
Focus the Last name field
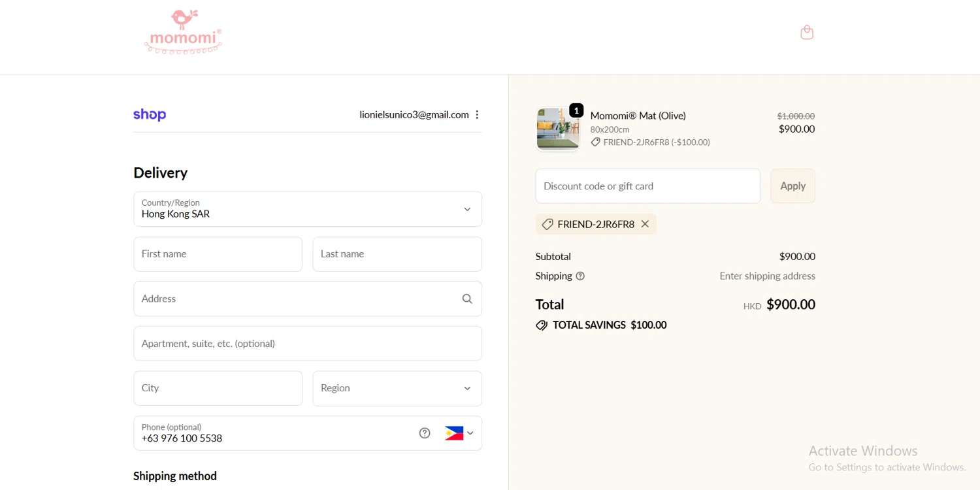(397, 254)
